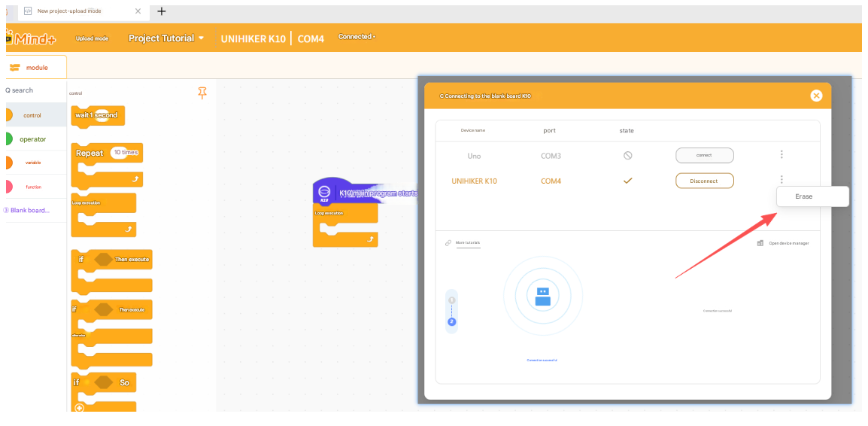Click UNIHIKER K10 device name in table
The image size is (868, 426).
point(475,181)
